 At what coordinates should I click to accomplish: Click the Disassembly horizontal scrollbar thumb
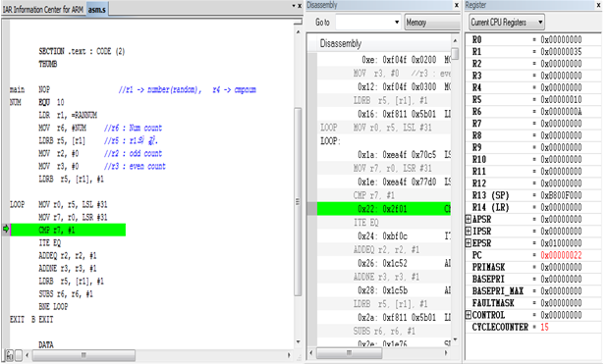pos(350,353)
